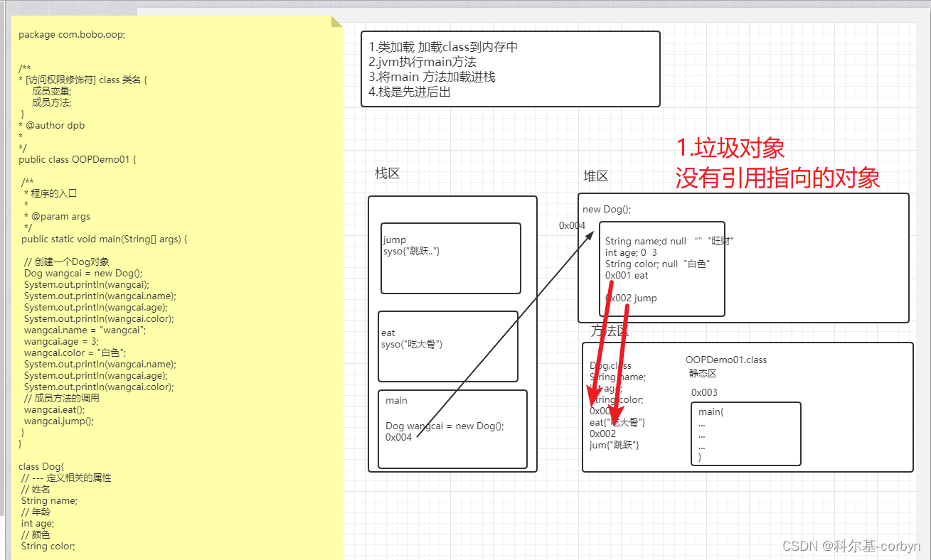Click the '// 姓名' comment

[x=36, y=489]
